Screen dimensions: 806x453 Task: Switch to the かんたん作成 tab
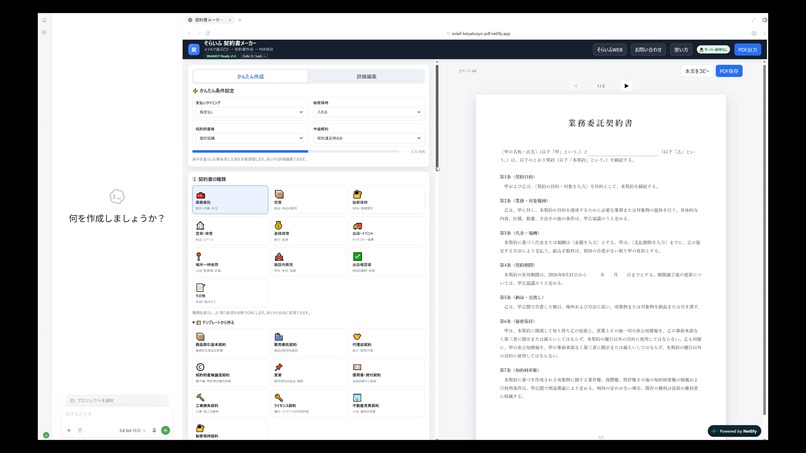(250, 76)
